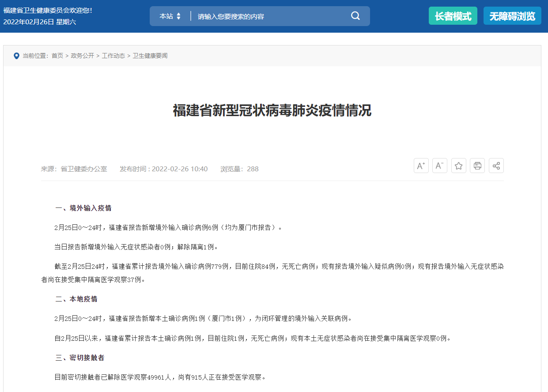Enable 长者模式 elder mode
548x392 pixels.
tap(453, 16)
